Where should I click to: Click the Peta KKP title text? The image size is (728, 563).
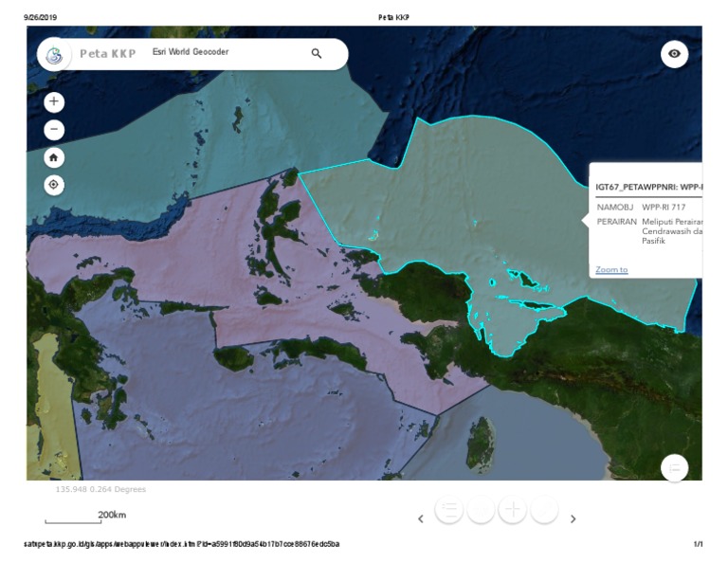[108, 54]
